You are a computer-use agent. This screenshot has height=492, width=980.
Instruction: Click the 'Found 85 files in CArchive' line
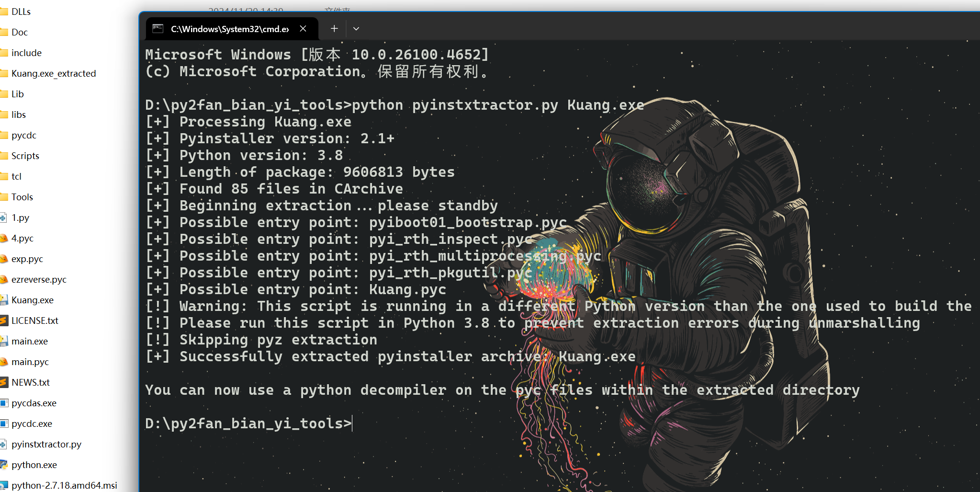click(274, 189)
